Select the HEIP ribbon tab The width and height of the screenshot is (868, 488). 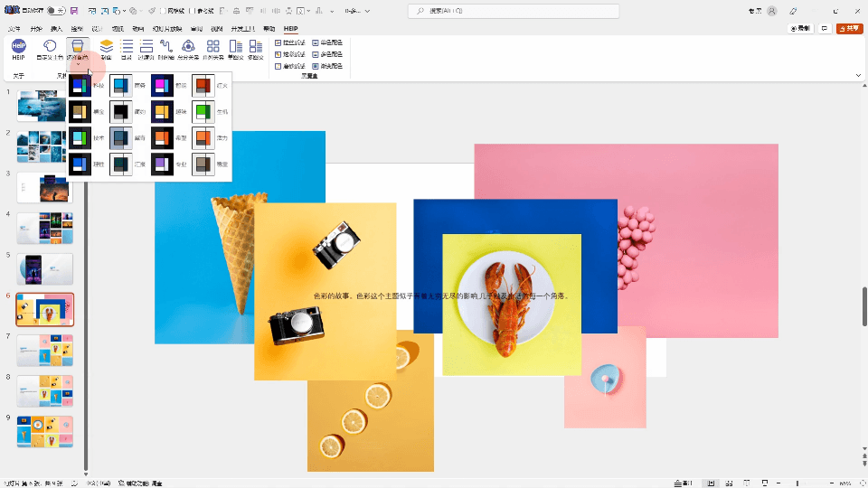point(290,28)
